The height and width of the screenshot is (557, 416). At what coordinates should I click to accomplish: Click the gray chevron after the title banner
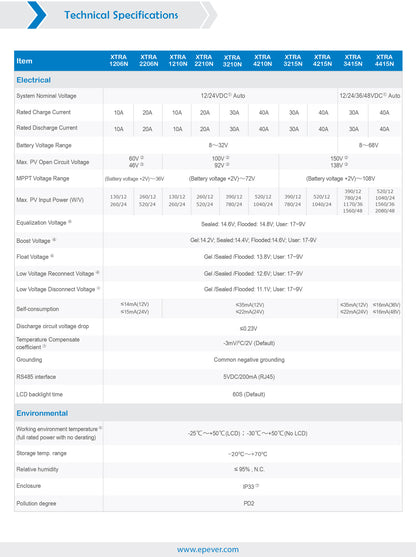[x=210, y=15]
